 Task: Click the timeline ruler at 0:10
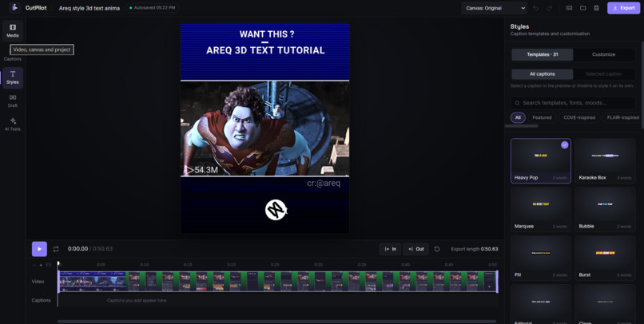(x=144, y=265)
